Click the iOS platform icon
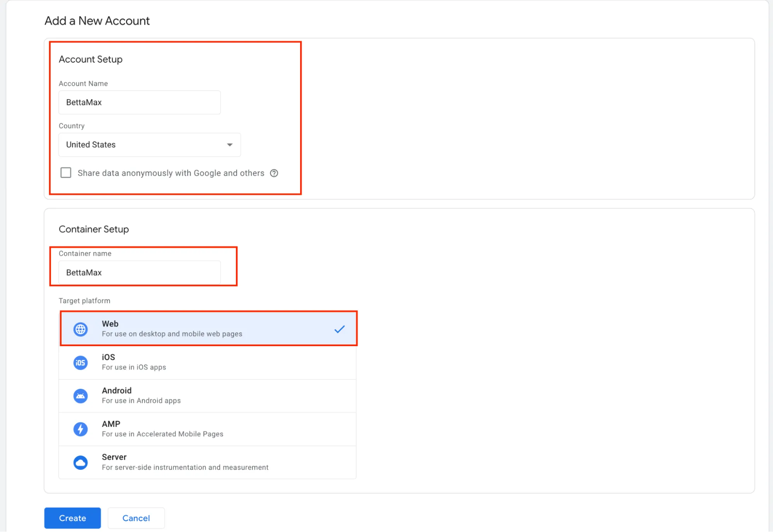This screenshot has width=773, height=532. (80, 362)
